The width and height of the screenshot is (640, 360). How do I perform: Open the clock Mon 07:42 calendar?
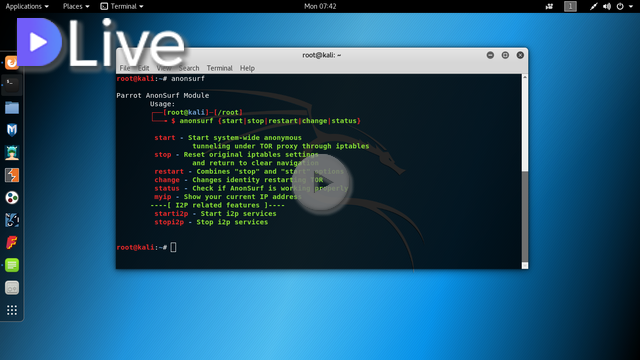click(320, 6)
